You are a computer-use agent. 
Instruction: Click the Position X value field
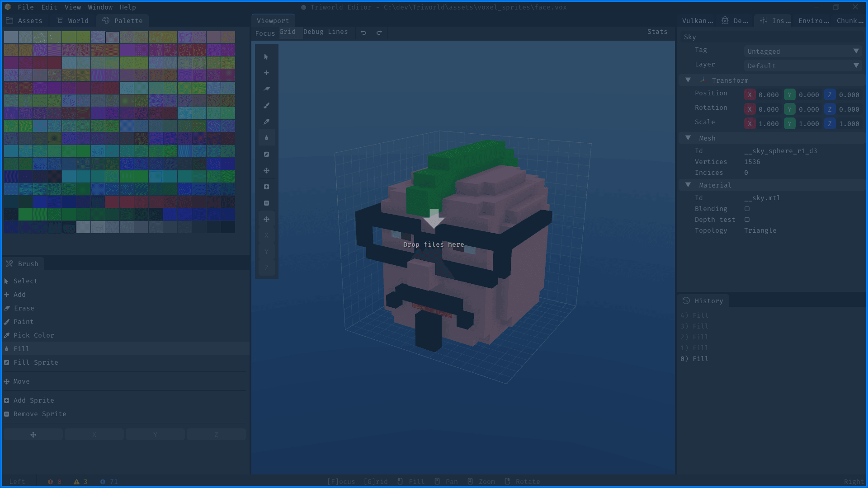pos(768,95)
